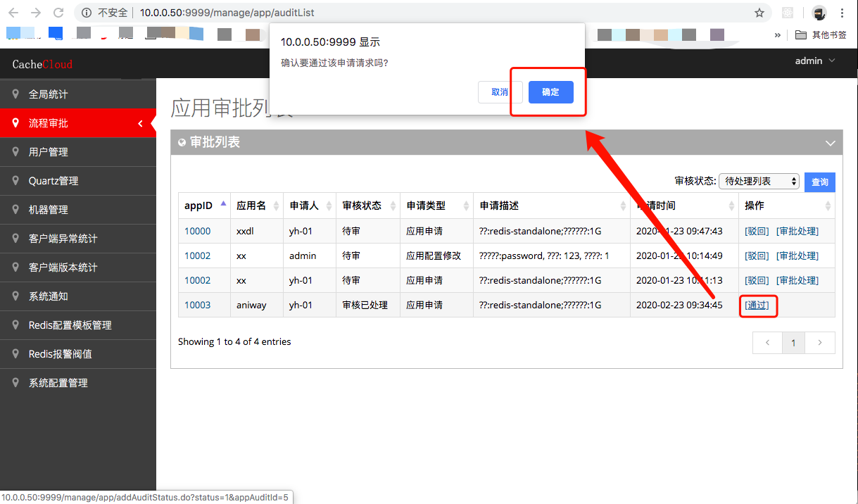Click pagination previous arrow
Screen dimensions: 858x504
(768, 343)
